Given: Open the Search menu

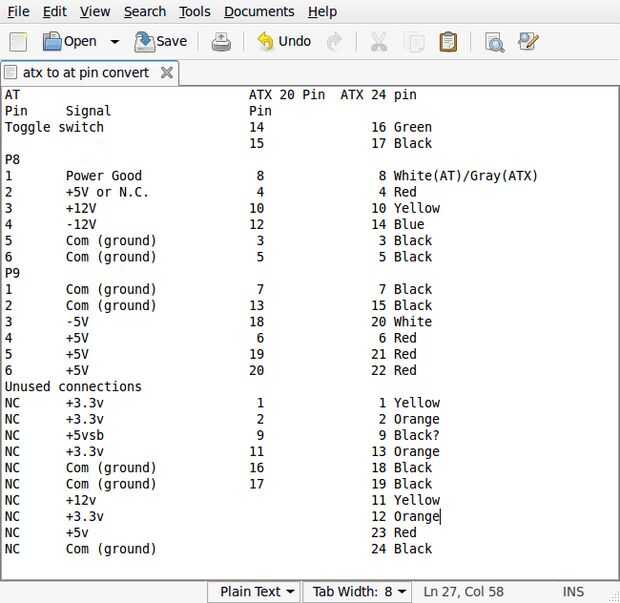Looking at the screenshot, I should [x=145, y=11].
